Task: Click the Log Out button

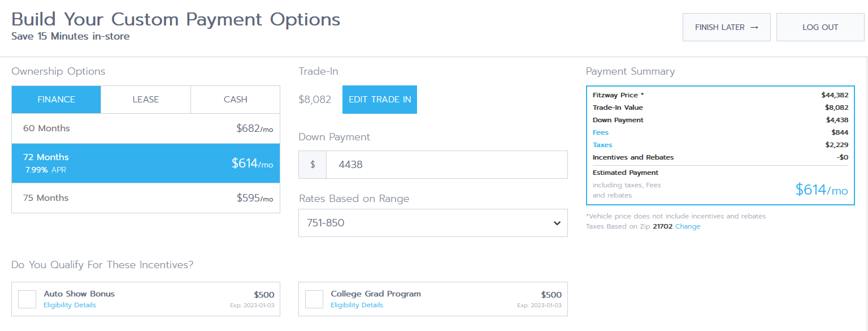Action: (x=821, y=27)
